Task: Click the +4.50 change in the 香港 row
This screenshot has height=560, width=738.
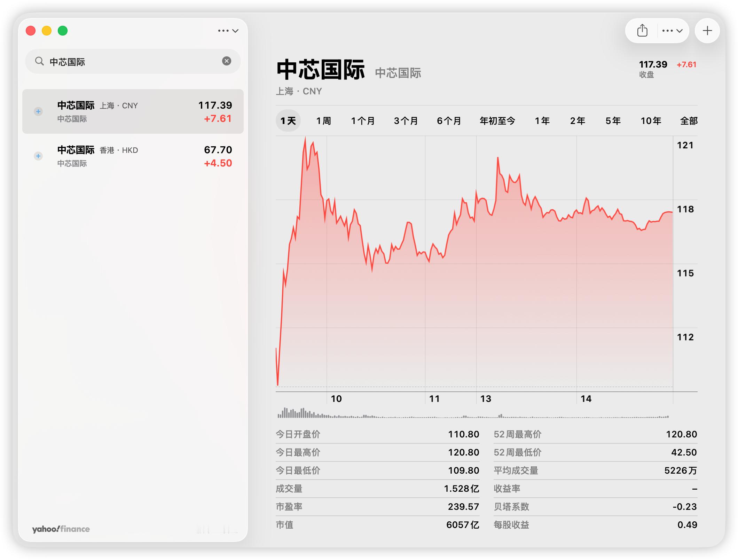Action: coord(218,163)
